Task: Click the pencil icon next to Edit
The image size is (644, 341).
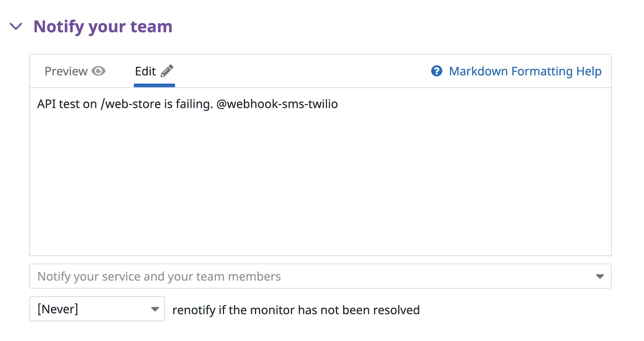Action: click(x=167, y=70)
